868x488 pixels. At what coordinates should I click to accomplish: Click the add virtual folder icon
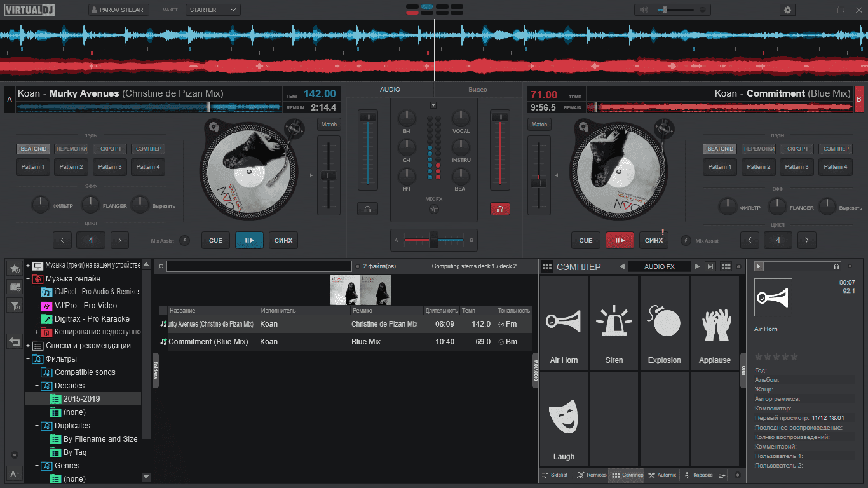(x=14, y=287)
